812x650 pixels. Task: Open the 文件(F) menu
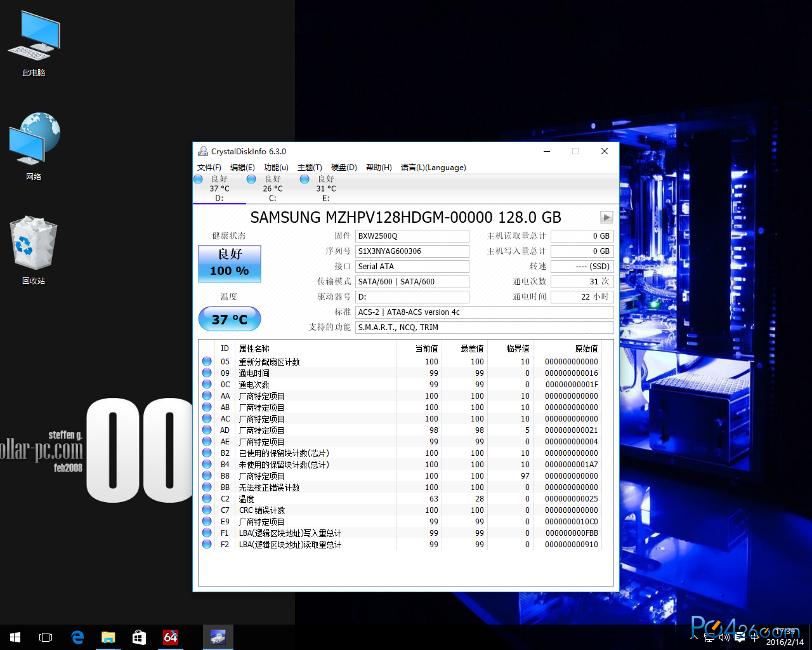[209, 168]
